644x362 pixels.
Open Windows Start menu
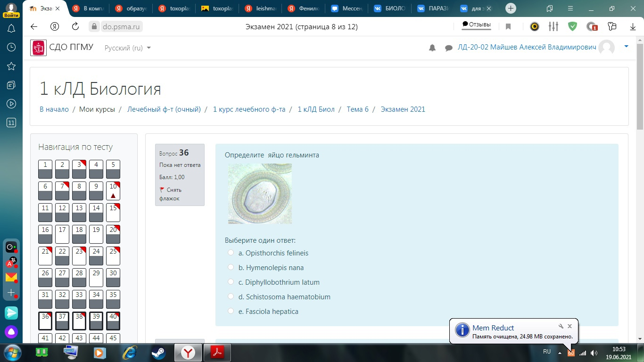click(x=12, y=352)
